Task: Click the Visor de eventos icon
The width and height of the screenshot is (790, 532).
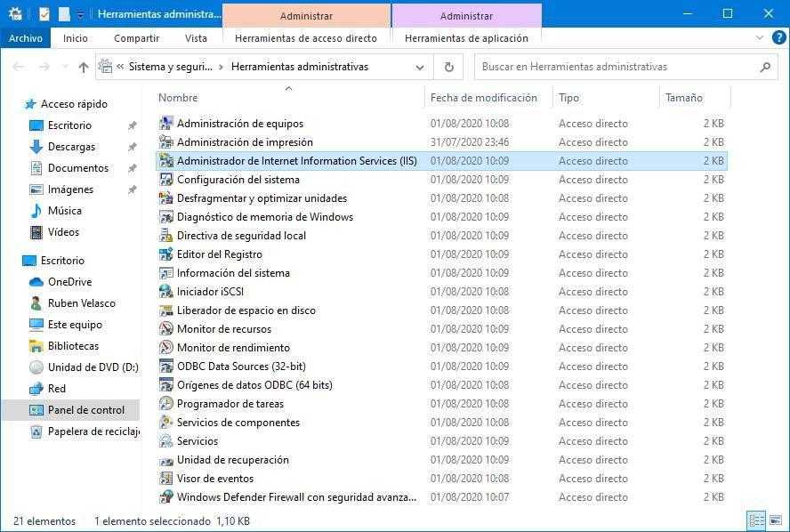Action: tap(165, 479)
